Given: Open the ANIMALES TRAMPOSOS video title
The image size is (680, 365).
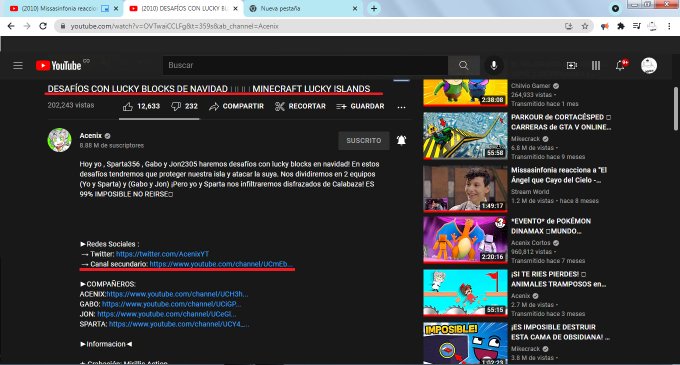Looking at the screenshot, I should click(559, 279).
